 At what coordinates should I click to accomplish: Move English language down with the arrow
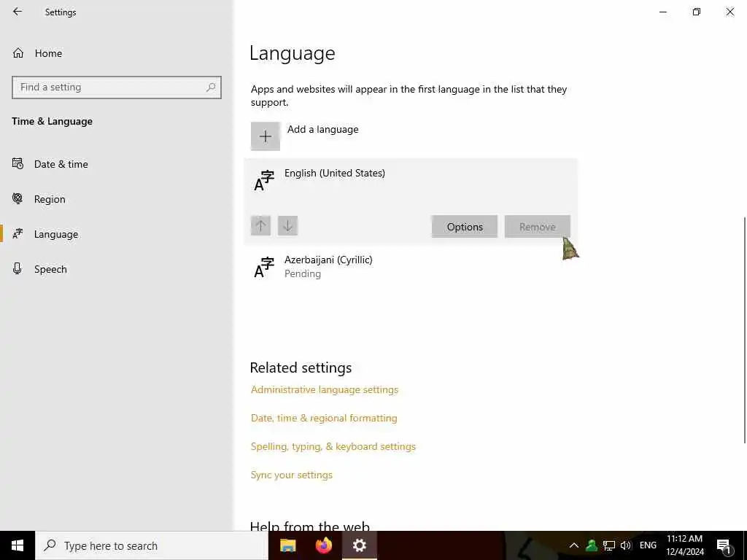coord(287,226)
